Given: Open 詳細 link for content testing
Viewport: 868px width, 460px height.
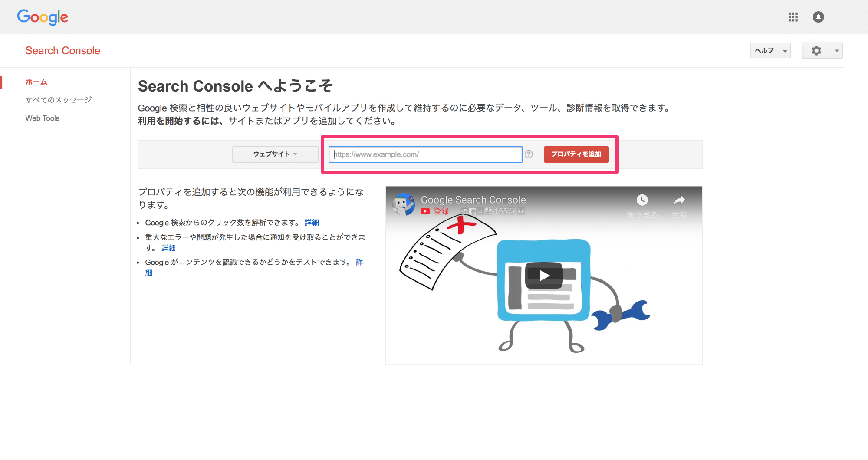Looking at the screenshot, I should pos(360,262).
